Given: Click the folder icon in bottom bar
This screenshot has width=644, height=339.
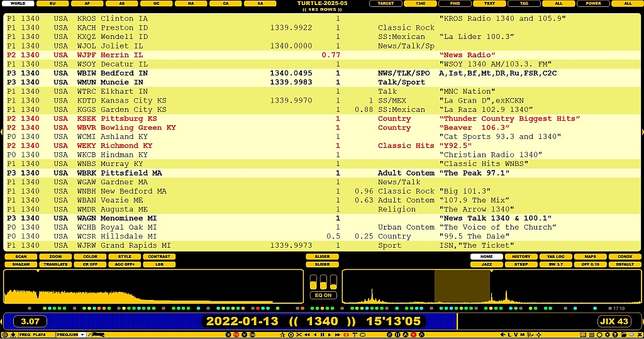Looking at the screenshot, I should coord(623,335).
